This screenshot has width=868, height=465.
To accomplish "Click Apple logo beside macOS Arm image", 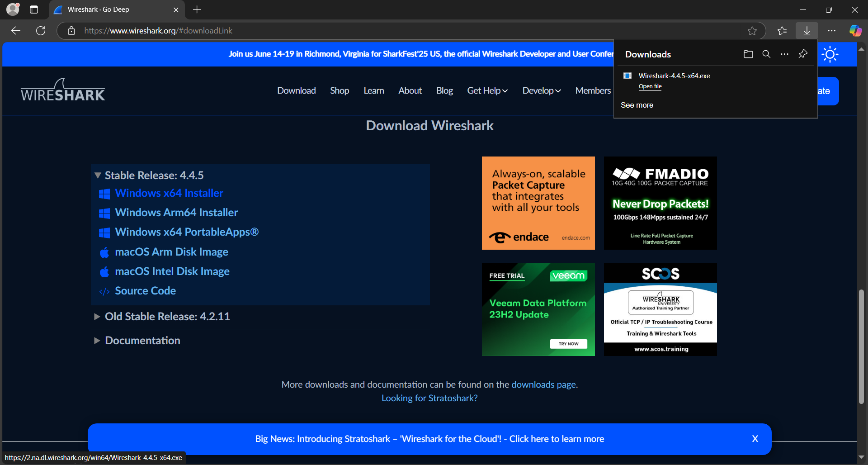I will coord(104,252).
